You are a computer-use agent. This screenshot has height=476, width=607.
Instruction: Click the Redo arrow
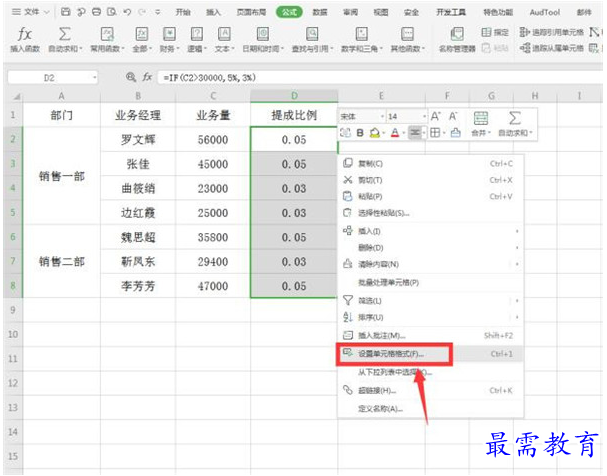point(142,12)
